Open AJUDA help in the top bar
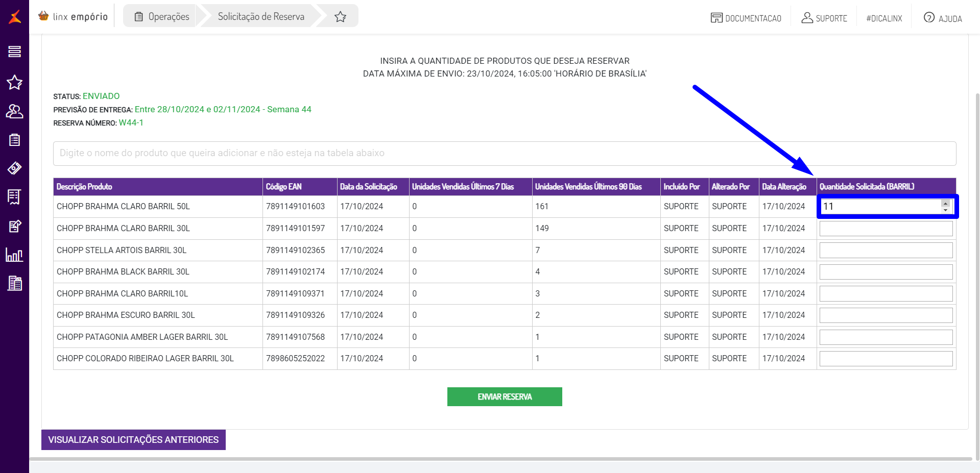The width and height of the screenshot is (980, 473). pos(943,18)
